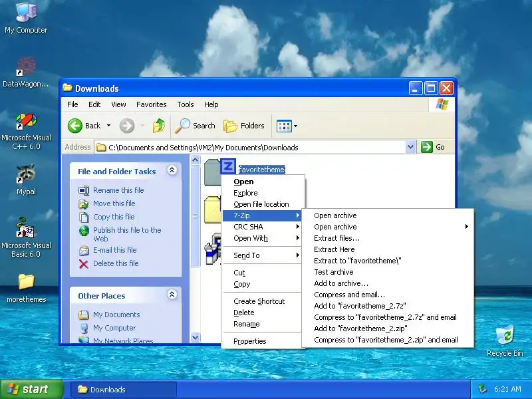
Task: Choose Rename in context menu
Action: pos(261,324)
